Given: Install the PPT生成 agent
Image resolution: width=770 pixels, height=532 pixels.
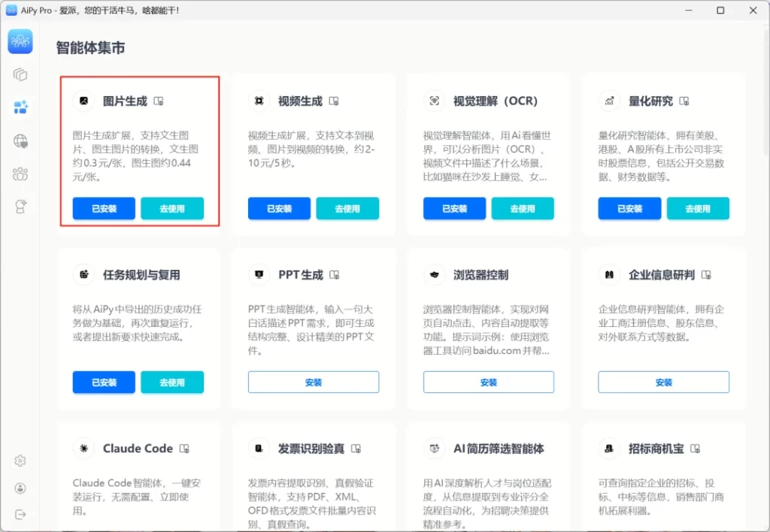Looking at the screenshot, I should click(x=314, y=382).
